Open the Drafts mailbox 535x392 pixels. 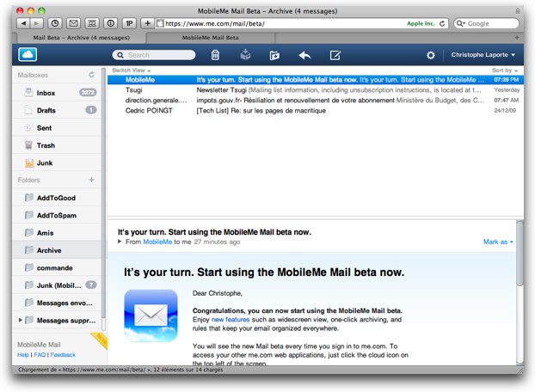(x=57, y=110)
